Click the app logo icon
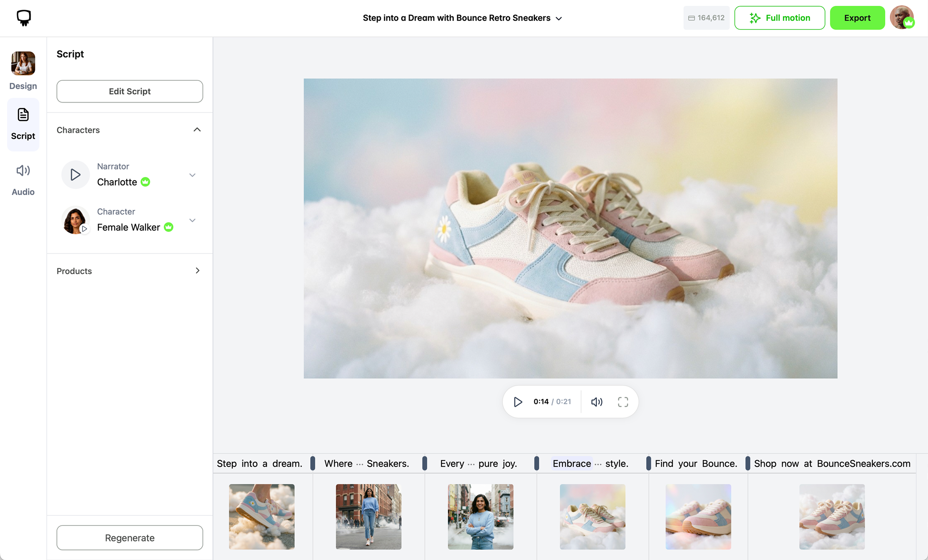 [x=24, y=18]
